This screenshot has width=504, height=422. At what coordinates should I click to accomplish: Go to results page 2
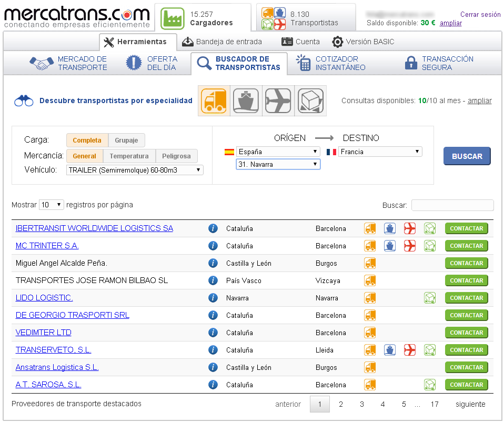point(341,404)
